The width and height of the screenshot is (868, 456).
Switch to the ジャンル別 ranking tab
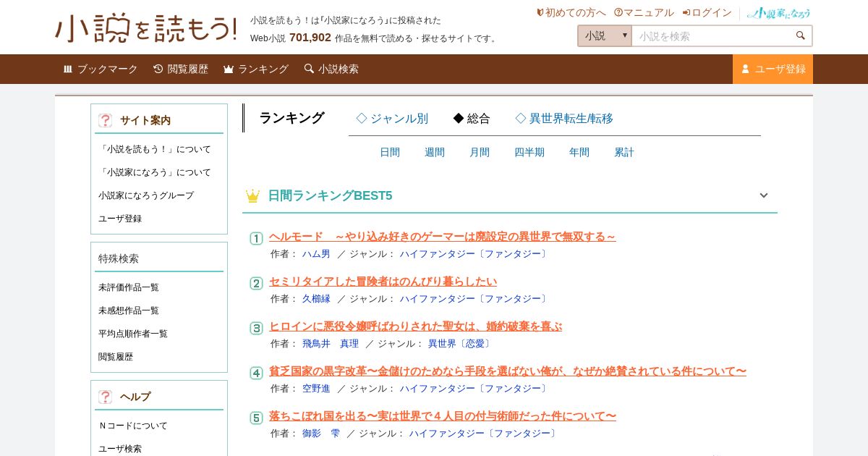[x=392, y=119]
